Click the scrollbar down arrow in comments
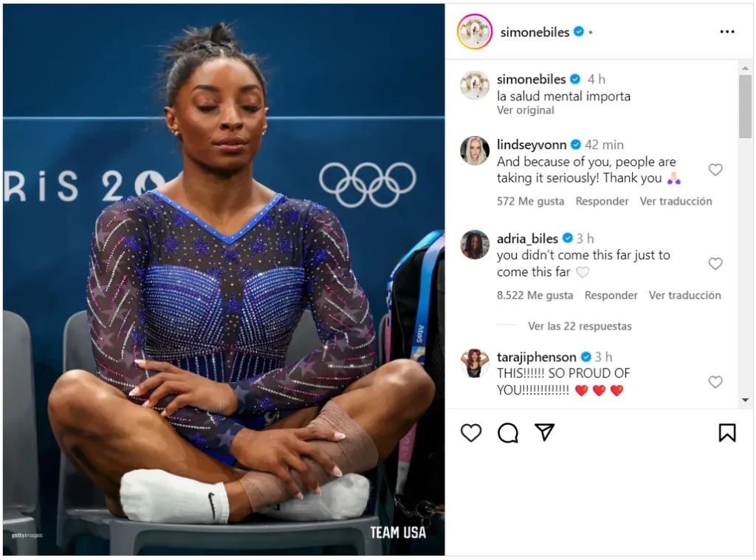Image resolution: width=756 pixels, height=560 pixels. coord(746,400)
